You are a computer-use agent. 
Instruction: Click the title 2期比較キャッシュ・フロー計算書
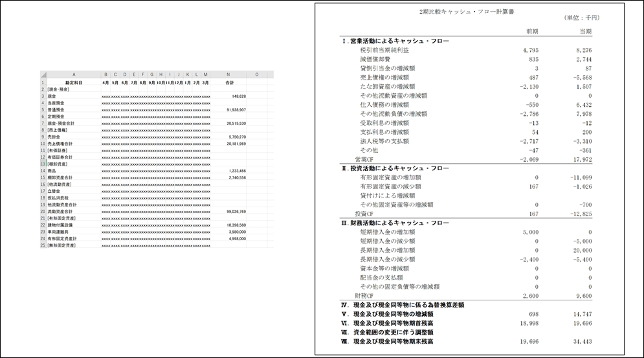coord(467,12)
